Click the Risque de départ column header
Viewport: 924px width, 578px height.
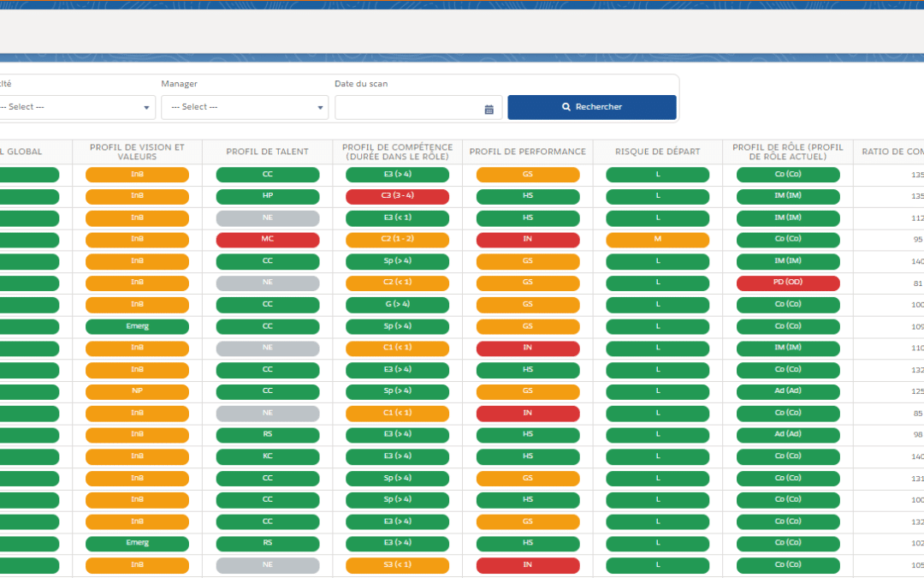click(658, 152)
